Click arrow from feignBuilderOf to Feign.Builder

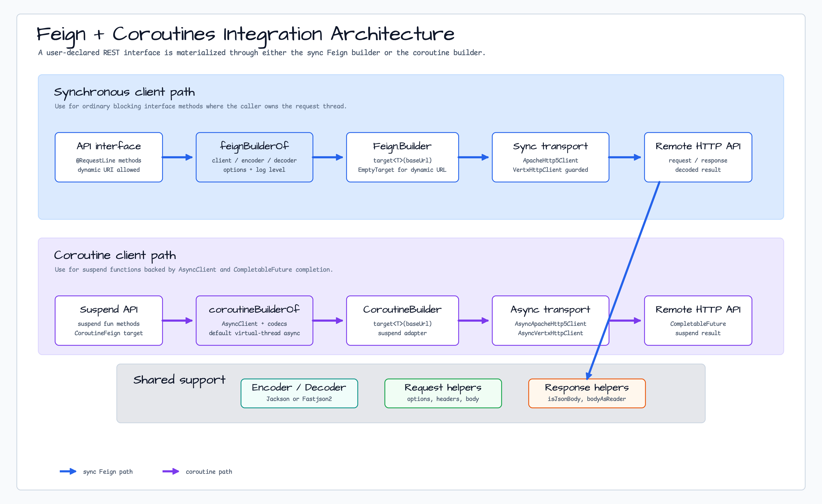coord(328,157)
